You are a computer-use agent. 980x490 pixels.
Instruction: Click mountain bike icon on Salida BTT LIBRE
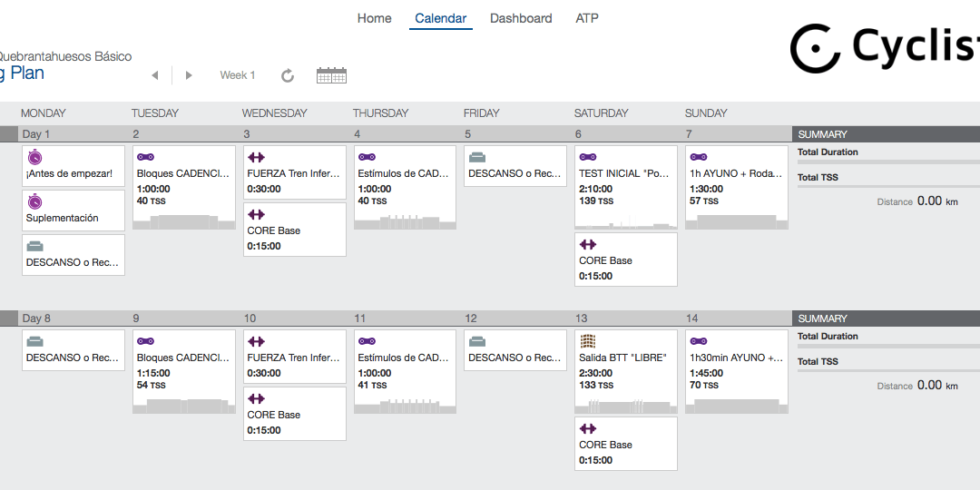pos(587,341)
